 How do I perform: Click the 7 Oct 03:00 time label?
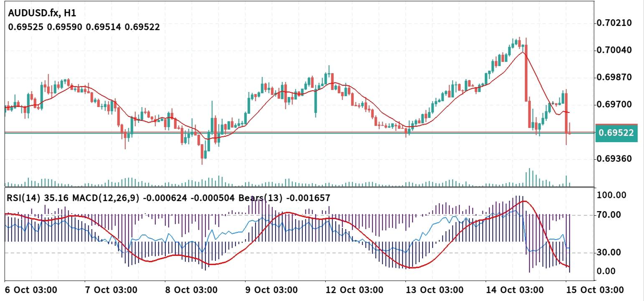pyautogui.click(x=111, y=290)
